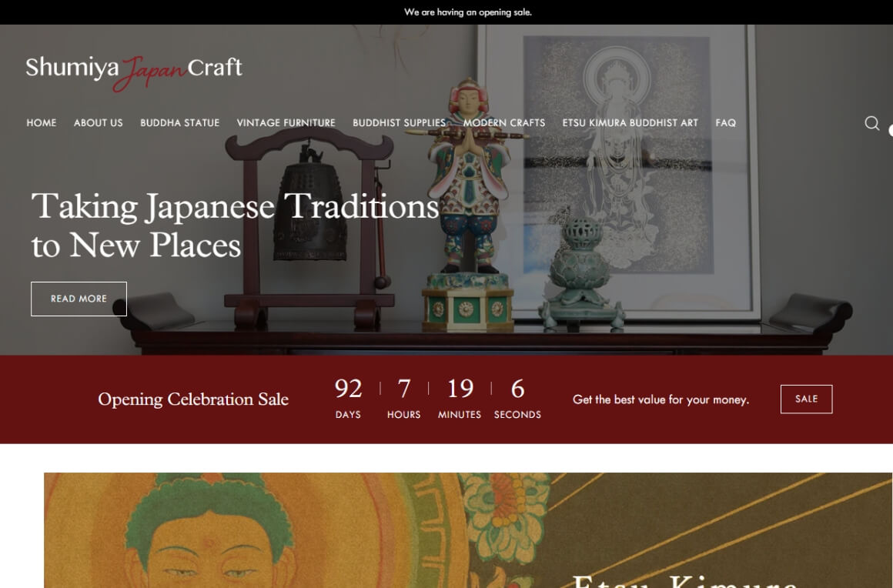Select the Opening Celebration Sale heading
The image size is (893, 588).
point(193,399)
